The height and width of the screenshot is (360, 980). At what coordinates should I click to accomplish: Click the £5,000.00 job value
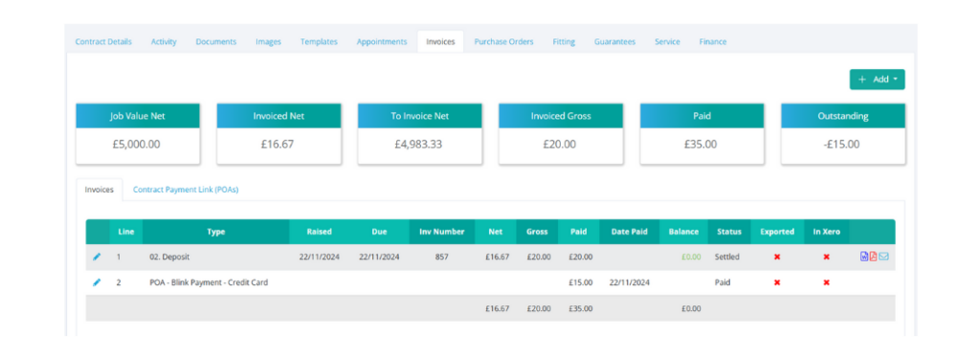point(136,145)
